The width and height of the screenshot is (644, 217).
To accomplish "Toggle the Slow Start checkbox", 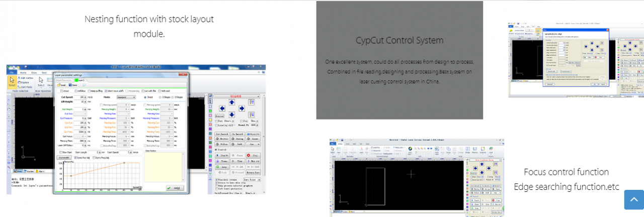I will (62, 152).
